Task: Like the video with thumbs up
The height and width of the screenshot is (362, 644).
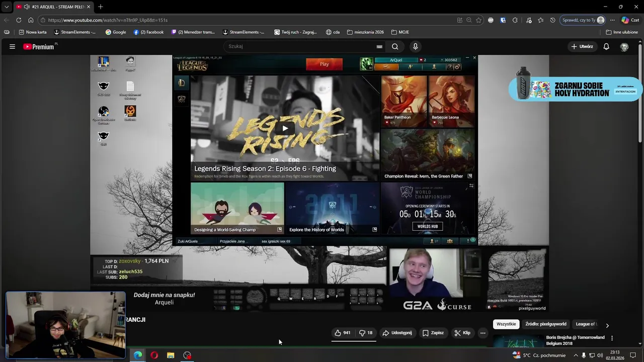Action: 343,333
